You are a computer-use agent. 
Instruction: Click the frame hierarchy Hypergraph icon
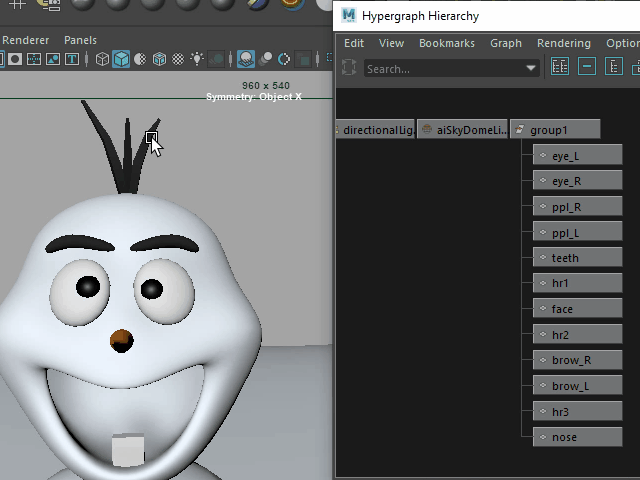pyautogui.click(x=614, y=68)
